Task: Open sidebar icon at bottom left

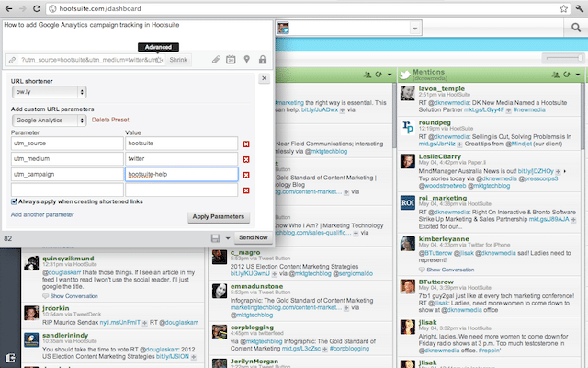Action: (10, 357)
